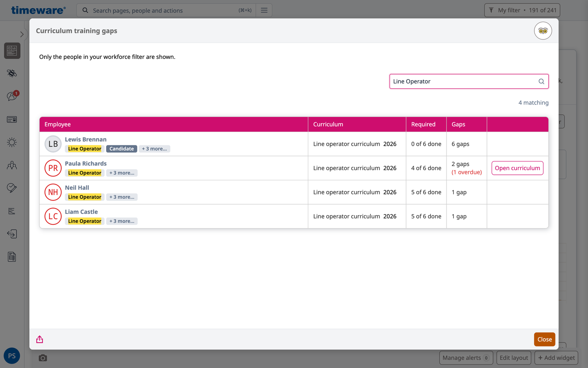Viewport: 588px width, 368px height.
Task: Open the document report icon in sidebar
Action: point(12,257)
